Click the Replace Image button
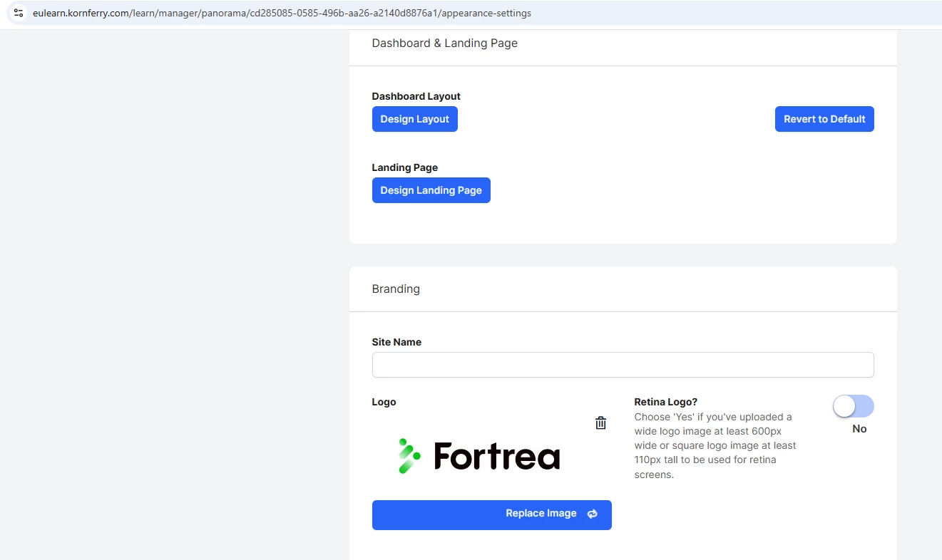Screen dimensions: 942x560 click(x=492, y=514)
